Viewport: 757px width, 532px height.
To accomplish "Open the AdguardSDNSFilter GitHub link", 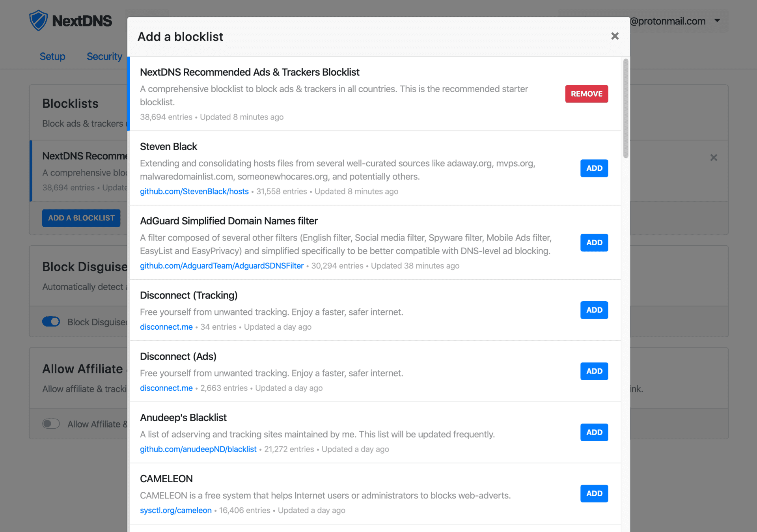I will pos(222,266).
